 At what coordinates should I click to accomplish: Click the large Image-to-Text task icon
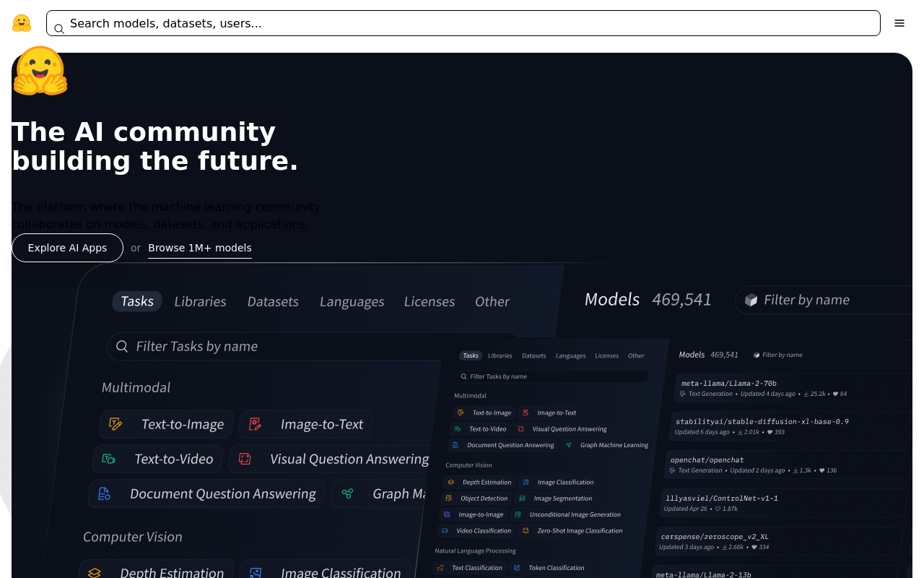click(x=255, y=424)
